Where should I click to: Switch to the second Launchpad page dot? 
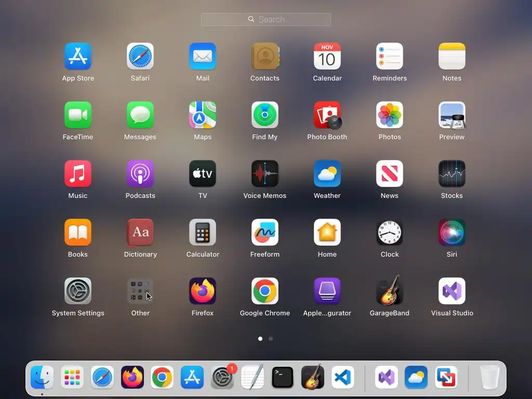point(271,339)
